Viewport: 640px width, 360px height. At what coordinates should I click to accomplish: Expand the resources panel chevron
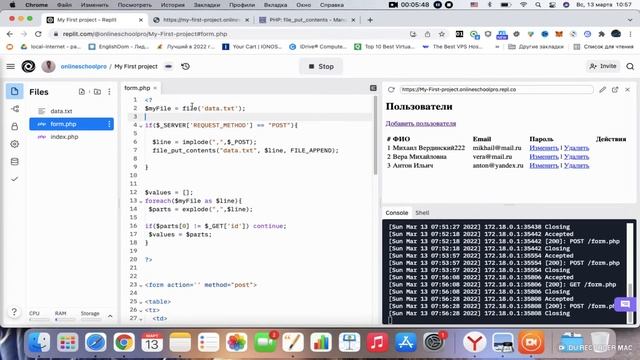[x=110, y=316]
